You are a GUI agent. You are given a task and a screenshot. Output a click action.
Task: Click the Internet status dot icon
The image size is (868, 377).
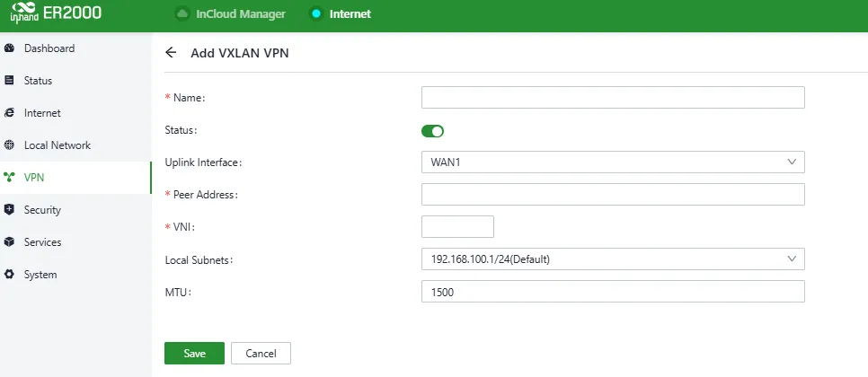click(316, 13)
